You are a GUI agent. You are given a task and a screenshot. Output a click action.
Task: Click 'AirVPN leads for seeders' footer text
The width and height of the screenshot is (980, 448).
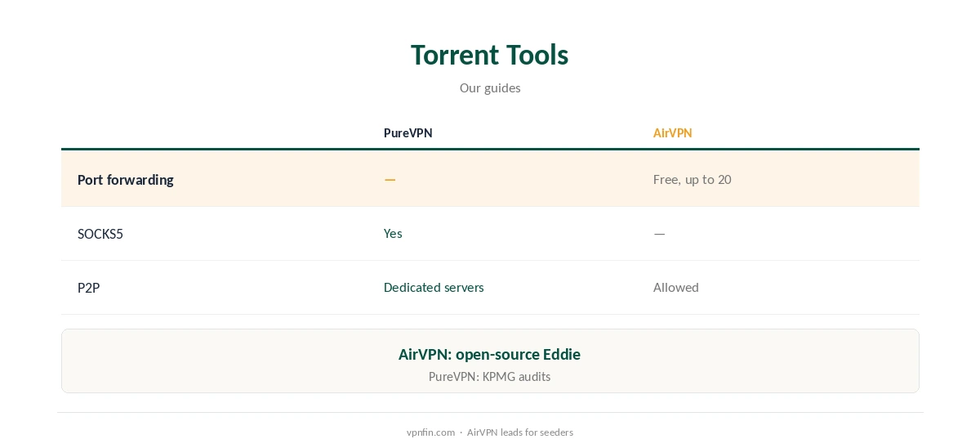coord(520,432)
